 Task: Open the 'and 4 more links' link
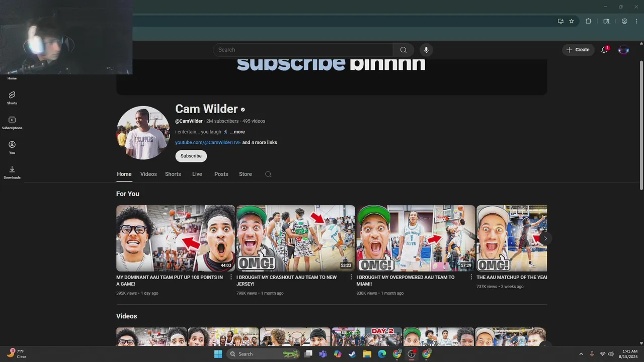click(x=260, y=142)
